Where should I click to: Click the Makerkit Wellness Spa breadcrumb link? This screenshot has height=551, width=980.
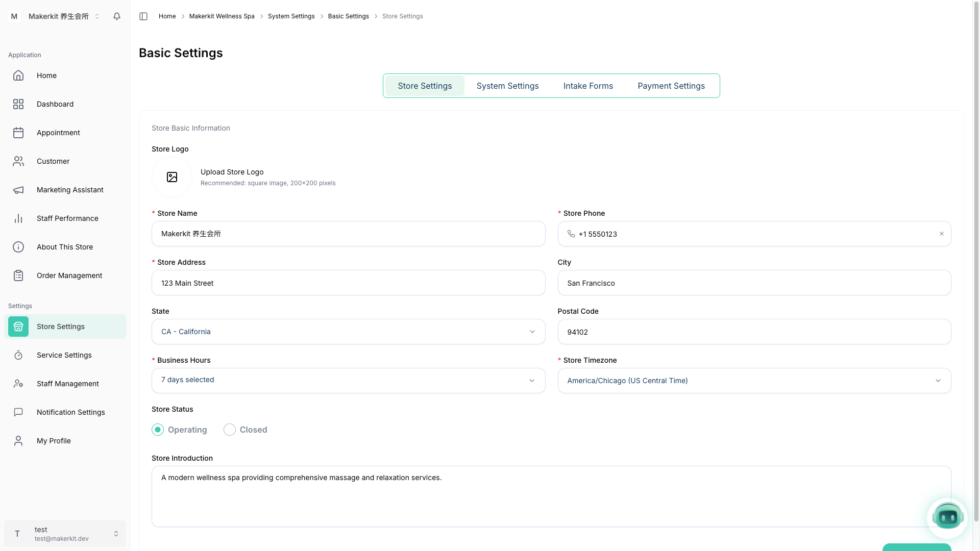222,16
